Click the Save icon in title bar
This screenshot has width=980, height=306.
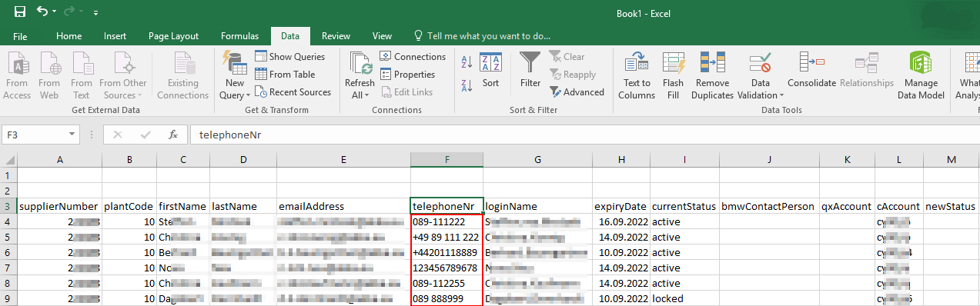[x=19, y=12]
